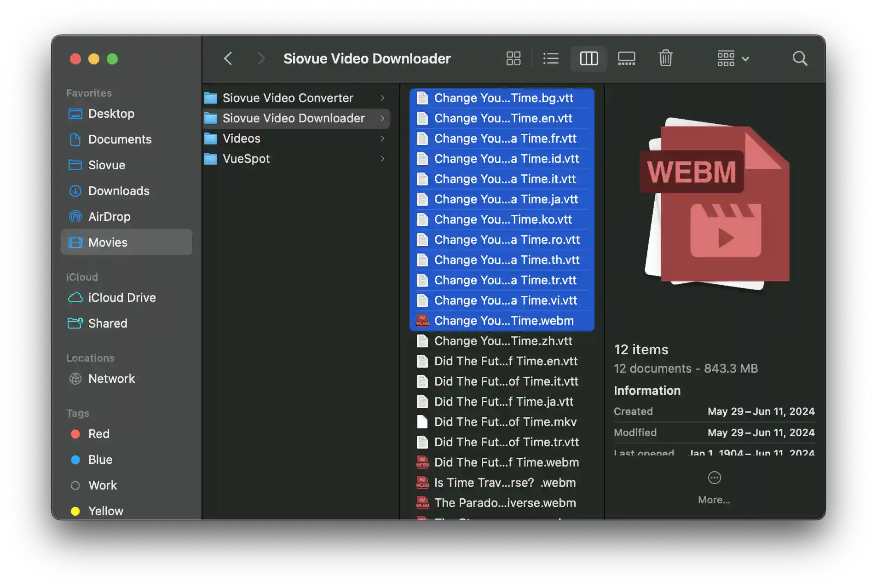Select the Red tag

pyautogui.click(x=127, y=434)
